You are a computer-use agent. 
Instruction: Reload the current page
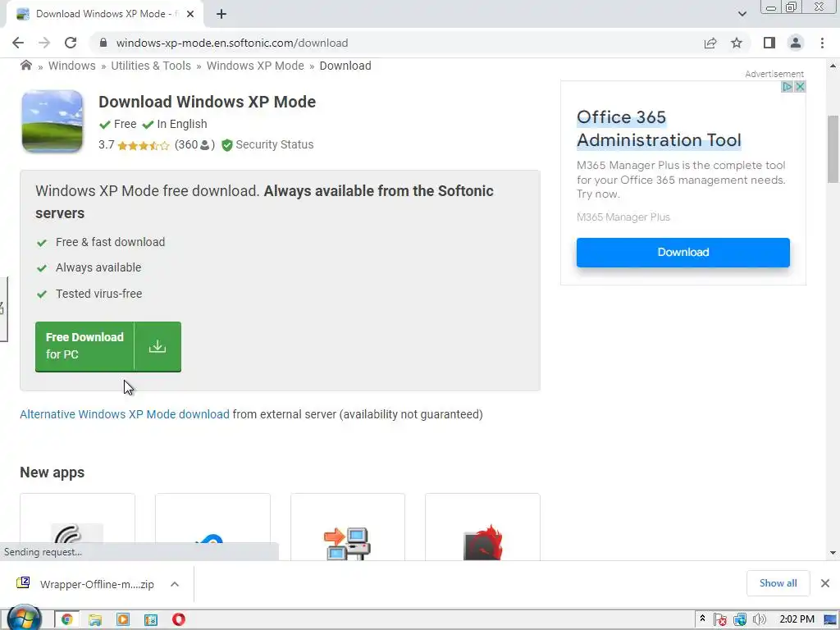click(x=71, y=43)
